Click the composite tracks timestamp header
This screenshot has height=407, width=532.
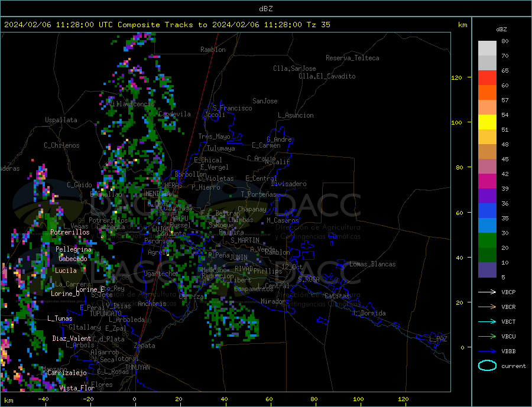(x=167, y=25)
